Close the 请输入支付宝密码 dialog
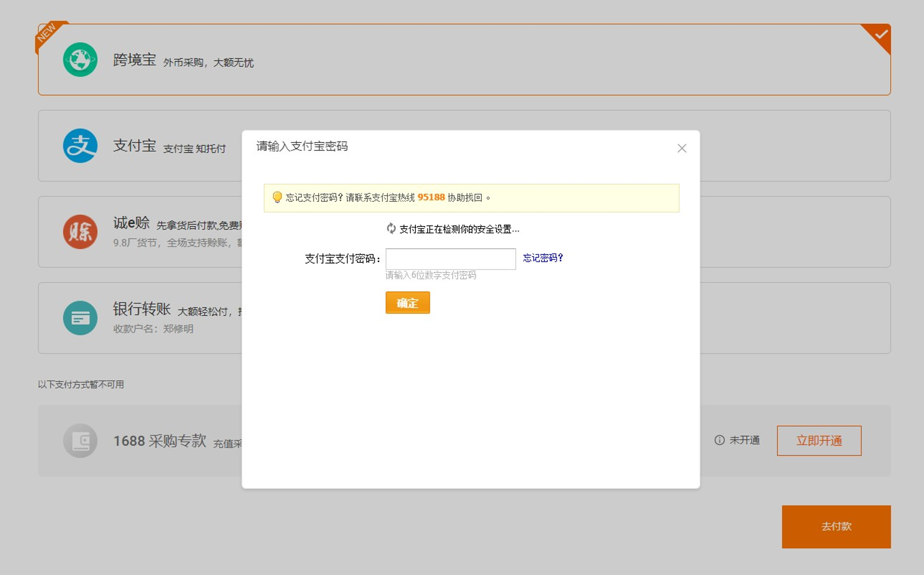924x575 pixels. (x=682, y=148)
